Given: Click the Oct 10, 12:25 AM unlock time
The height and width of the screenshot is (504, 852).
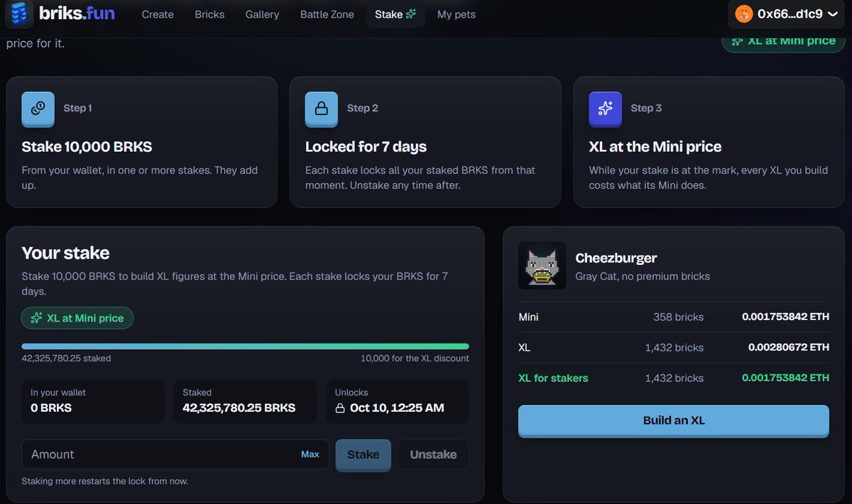Looking at the screenshot, I should [397, 408].
